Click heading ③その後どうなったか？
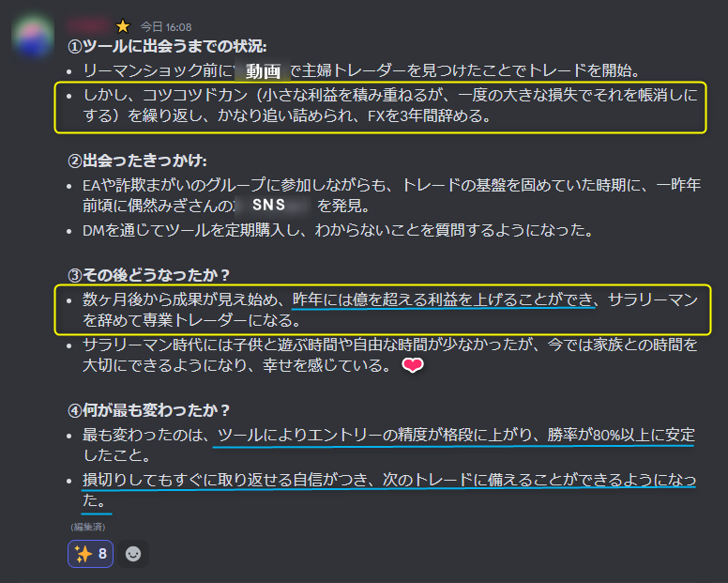This screenshot has height=583, width=728. click(x=148, y=275)
